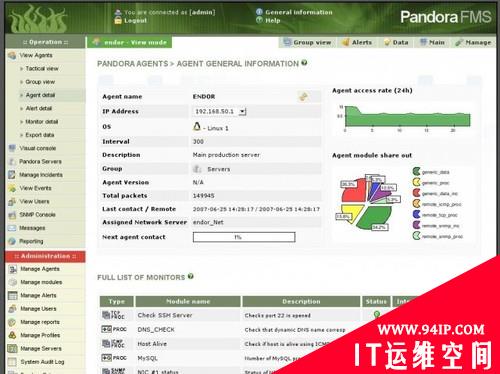Image resolution: width=500 pixels, height=374 pixels.
Task: Click the Check SSH Server module name
Action: (165, 315)
